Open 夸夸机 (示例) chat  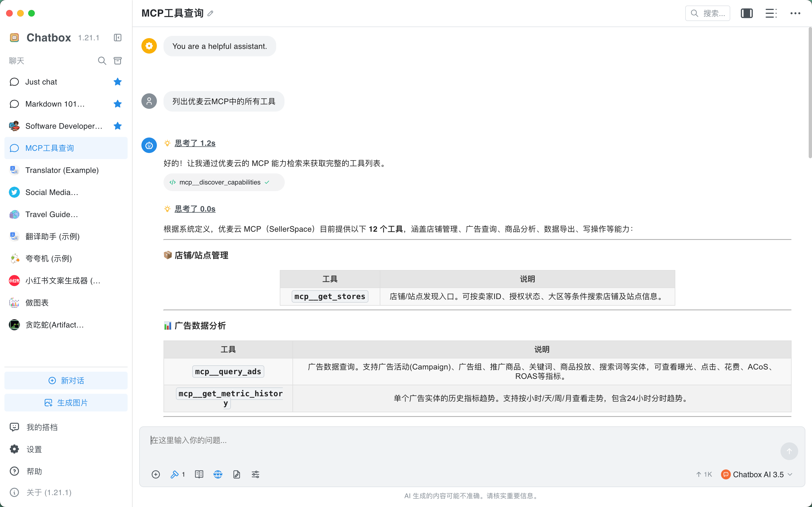point(66,258)
